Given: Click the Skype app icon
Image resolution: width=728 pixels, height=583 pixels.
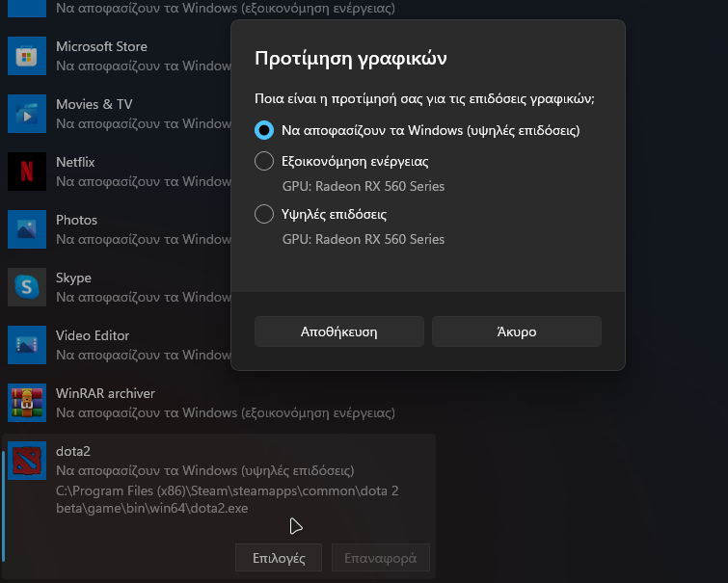Looking at the screenshot, I should pos(27,287).
